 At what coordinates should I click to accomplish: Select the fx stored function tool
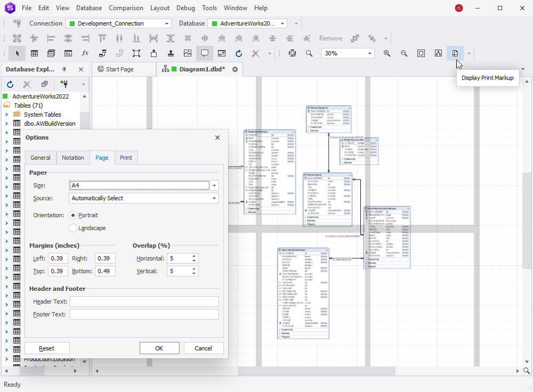tap(85, 53)
